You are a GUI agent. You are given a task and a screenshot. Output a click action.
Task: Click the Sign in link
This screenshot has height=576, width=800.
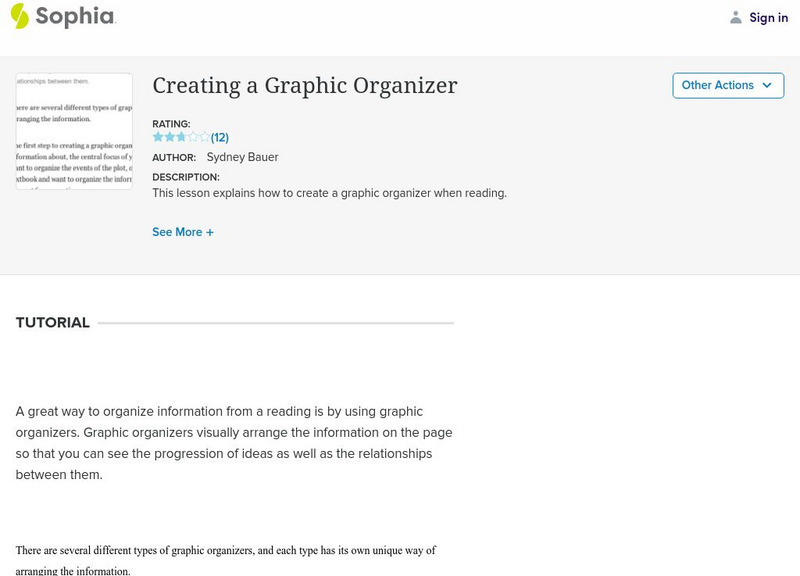[768, 17]
